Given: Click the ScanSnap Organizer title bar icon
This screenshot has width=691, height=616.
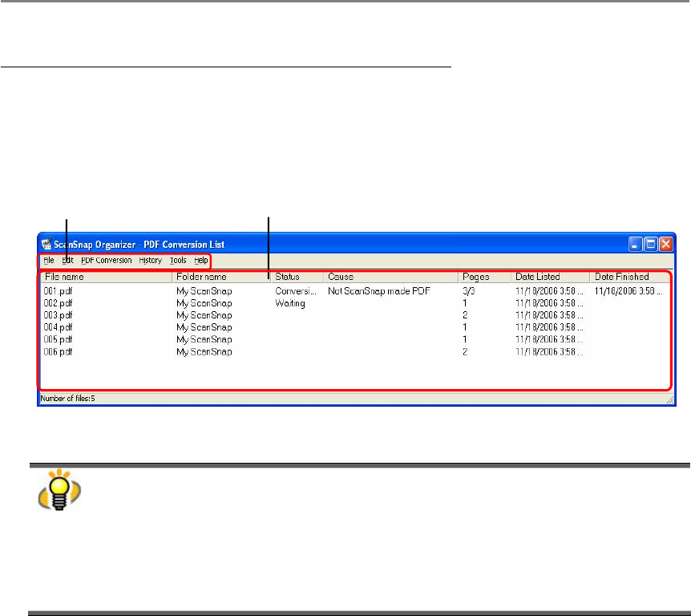Looking at the screenshot, I should pyautogui.click(x=46, y=245).
